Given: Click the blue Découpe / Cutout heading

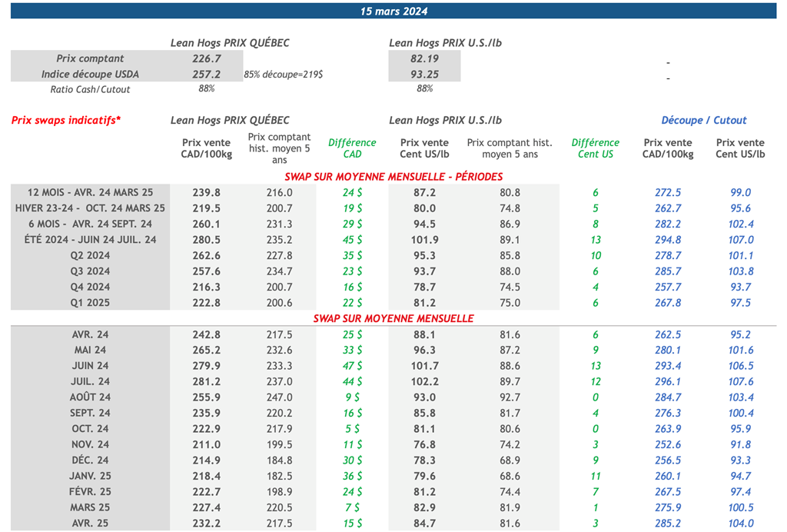Looking at the screenshot, I should tap(704, 121).
